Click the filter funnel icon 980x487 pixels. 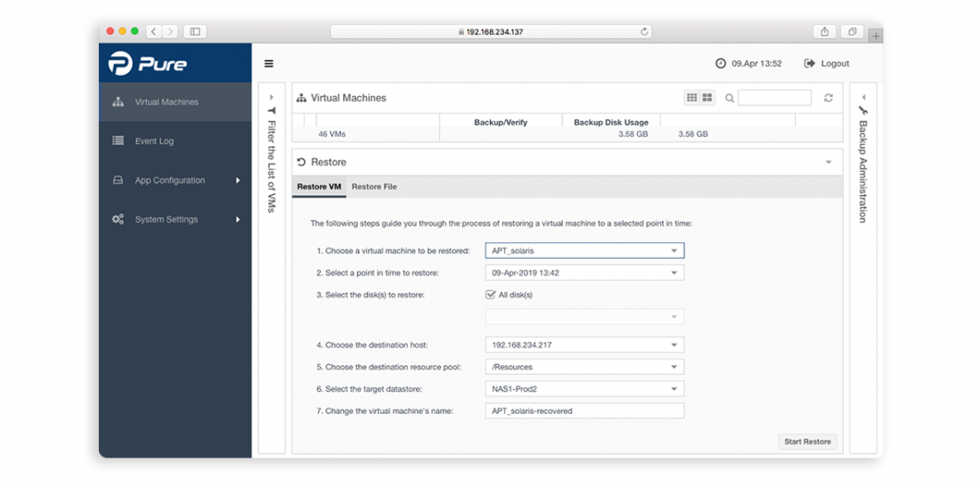pyautogui.click(x=271, y=110)
